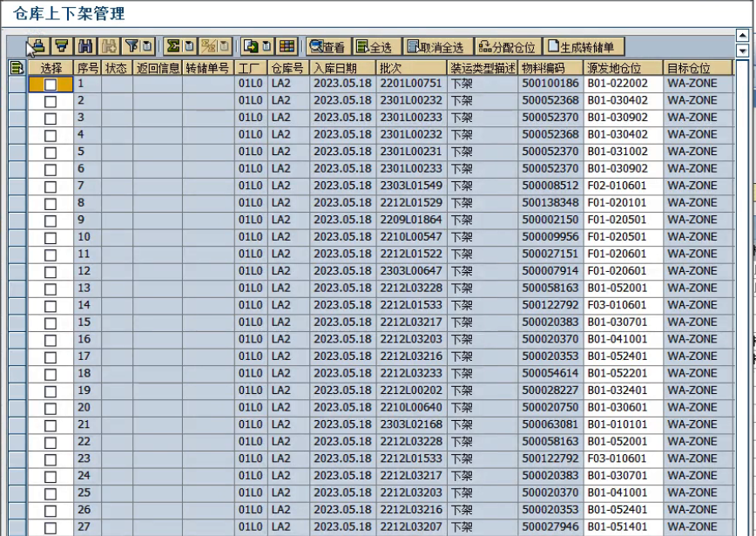Click the Sigma total icon
The width and height of the screenshot is (756, 536).
pos(172,47)
